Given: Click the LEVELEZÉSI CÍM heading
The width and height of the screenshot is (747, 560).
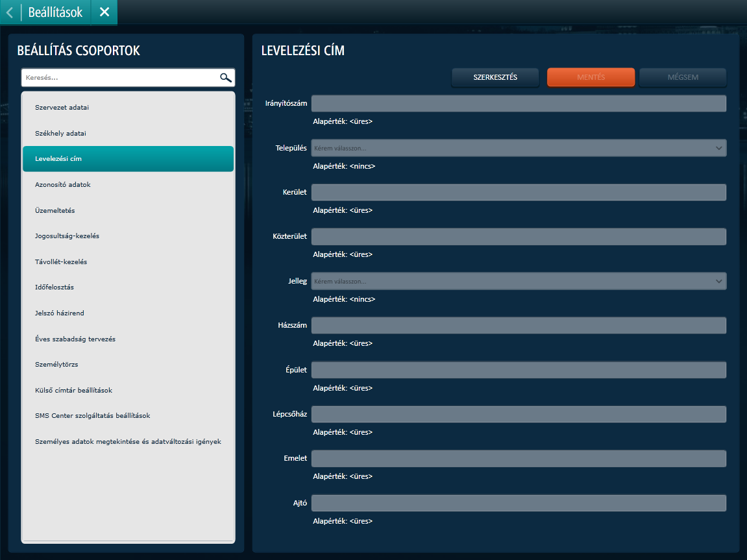Looking at the screenshot, I should click(303, 51).
